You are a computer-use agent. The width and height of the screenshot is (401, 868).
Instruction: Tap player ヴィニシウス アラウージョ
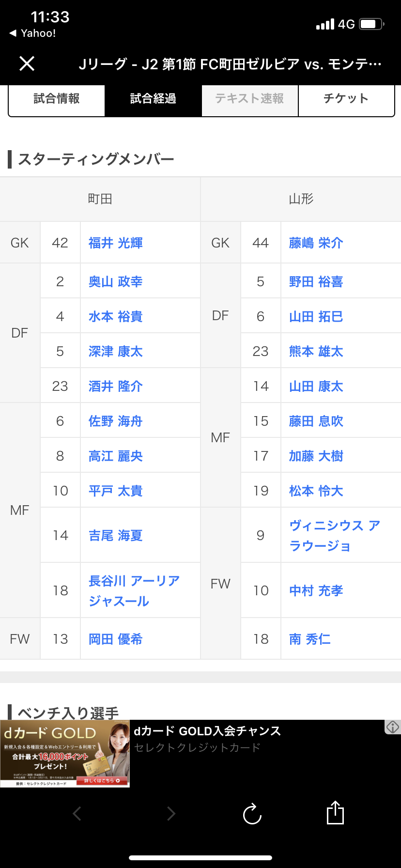click(x=334, y=535)
